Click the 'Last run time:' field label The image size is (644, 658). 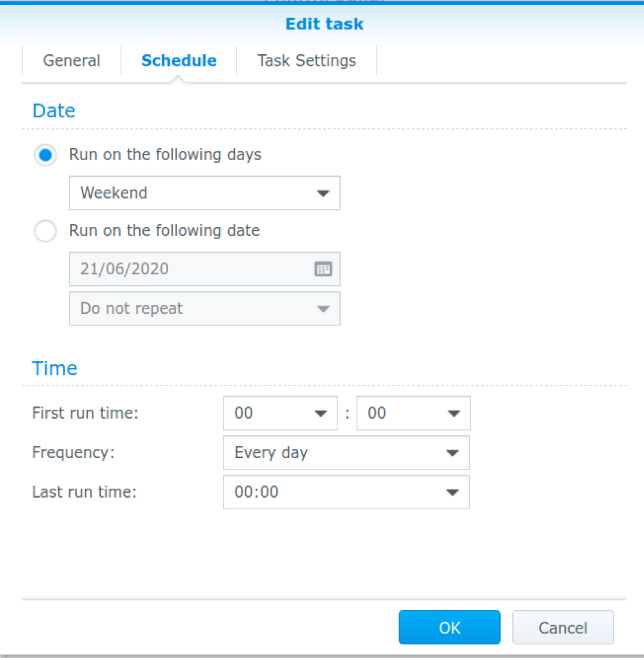84,492
